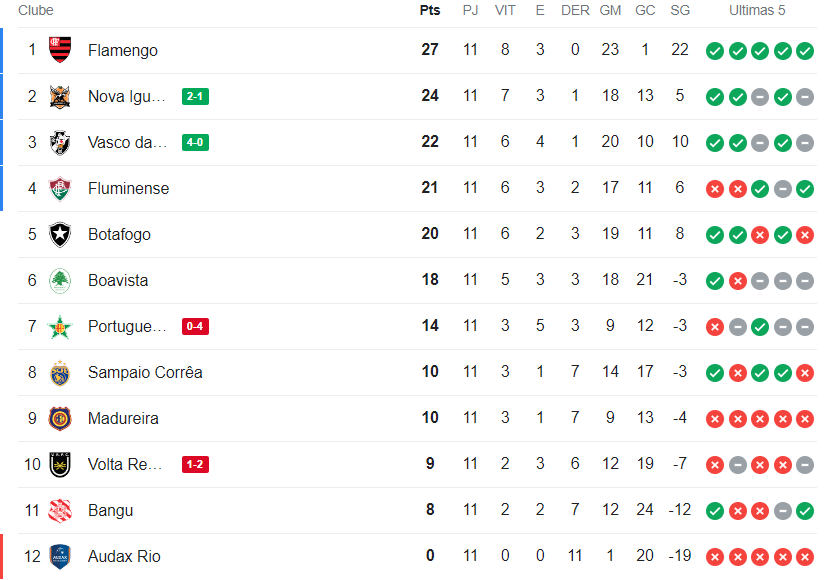This screenshot has height=580, width=830.
Task: Click the Madureira club crest
Action: (x=60, y=418)
